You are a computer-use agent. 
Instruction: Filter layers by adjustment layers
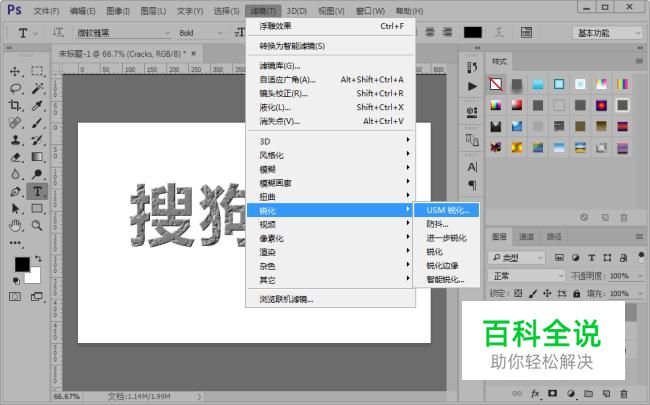tap(575, 258)
